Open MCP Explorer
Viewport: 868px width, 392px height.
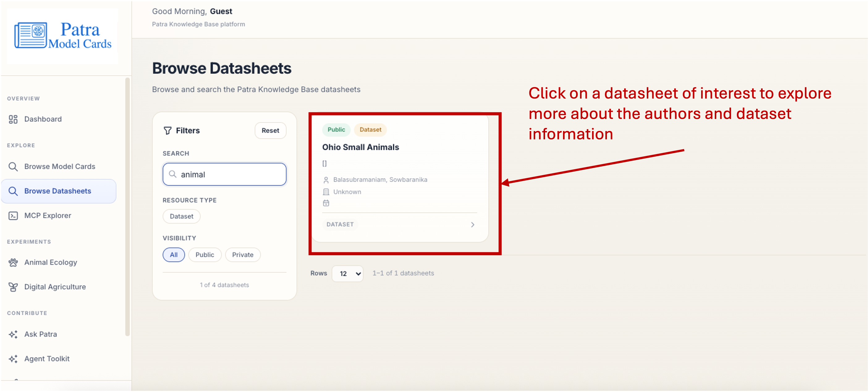pyautogui.click(x=48, y=216)
